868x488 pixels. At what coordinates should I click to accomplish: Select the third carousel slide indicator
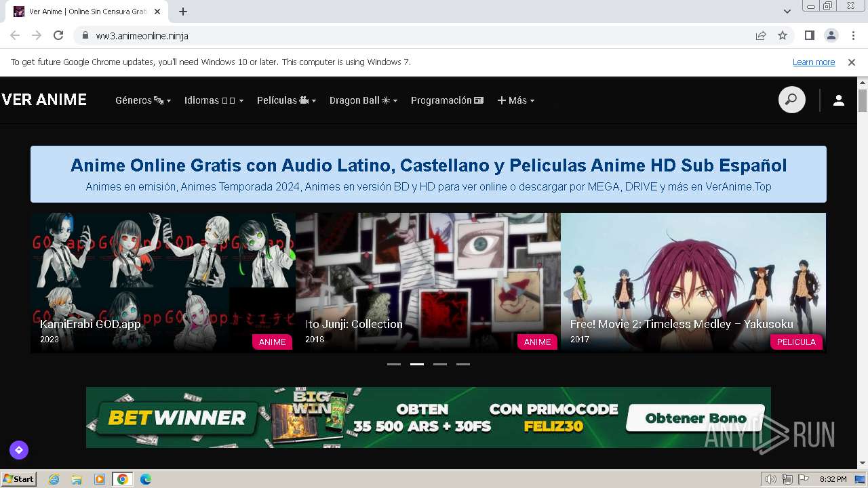(440, 364)
